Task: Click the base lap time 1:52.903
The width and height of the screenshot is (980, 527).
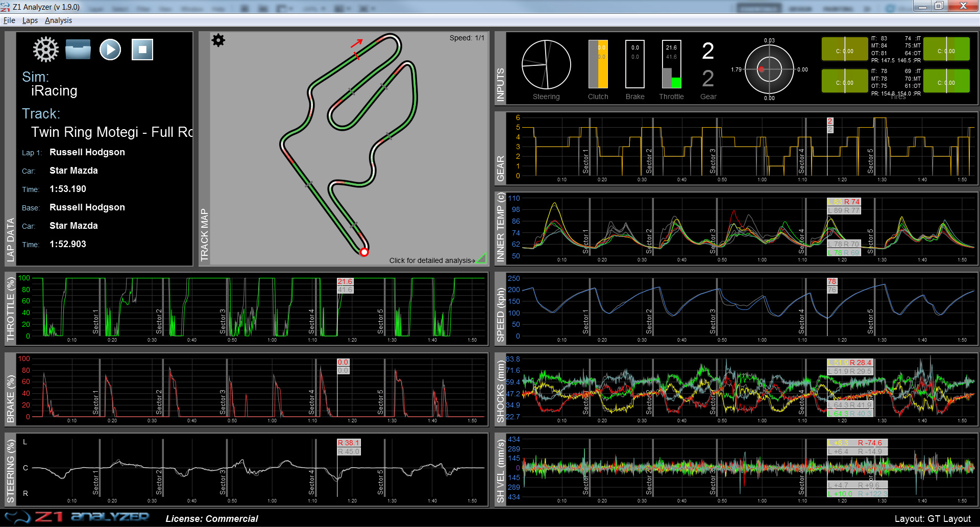Action: click(x=68, y=244)
